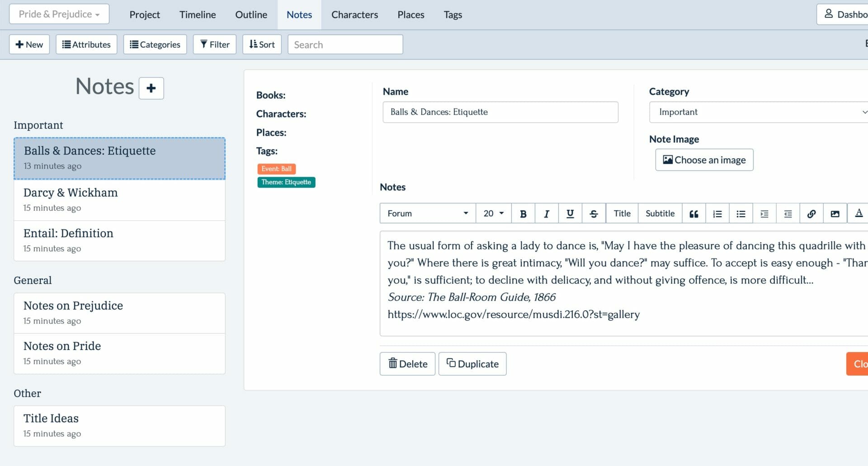Click the notes Search field
Screen dimensions: 868x466
[345, 44]
